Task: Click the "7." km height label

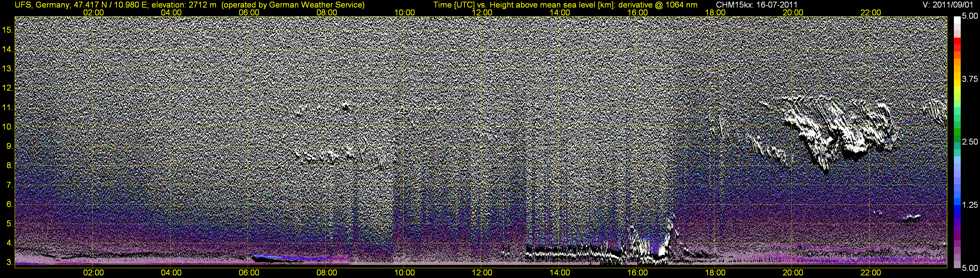Action: coord(9,185)
